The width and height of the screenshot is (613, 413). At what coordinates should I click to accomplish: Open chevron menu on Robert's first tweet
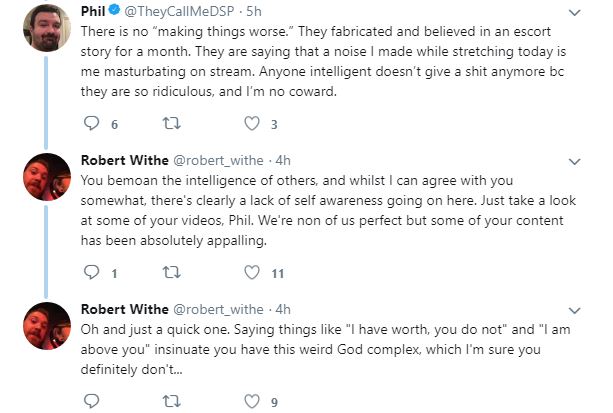(574, 162)
